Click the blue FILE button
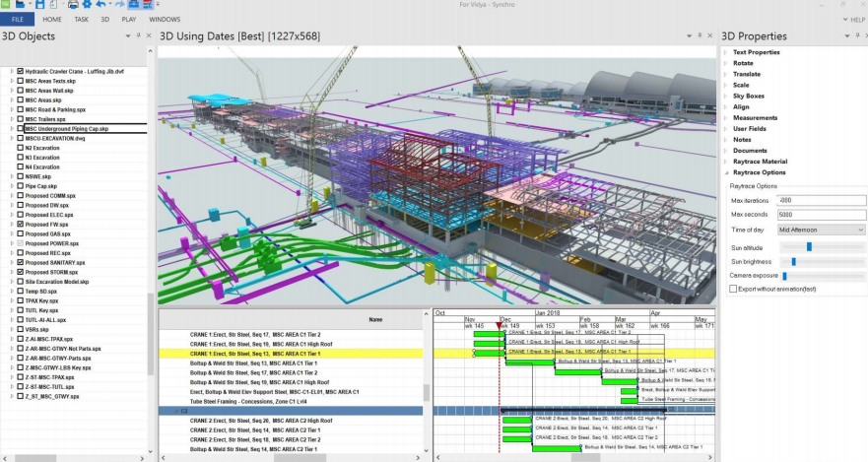 pyautogui.click(x=17, y=20)
